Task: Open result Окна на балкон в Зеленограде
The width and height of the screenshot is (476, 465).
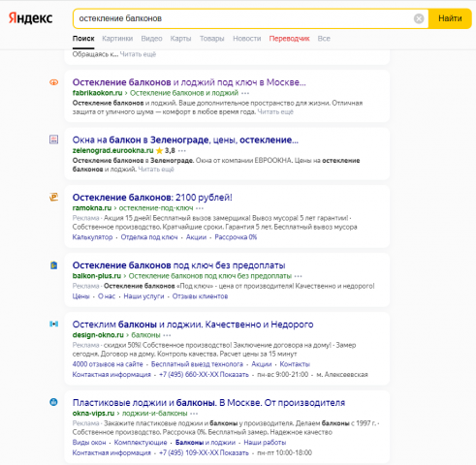Action: pos(185,139)
